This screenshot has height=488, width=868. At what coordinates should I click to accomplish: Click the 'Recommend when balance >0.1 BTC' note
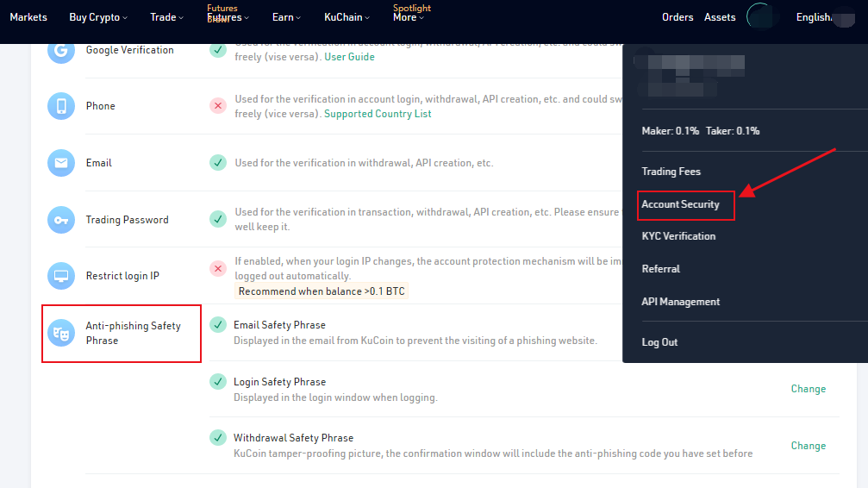point(322,291)
